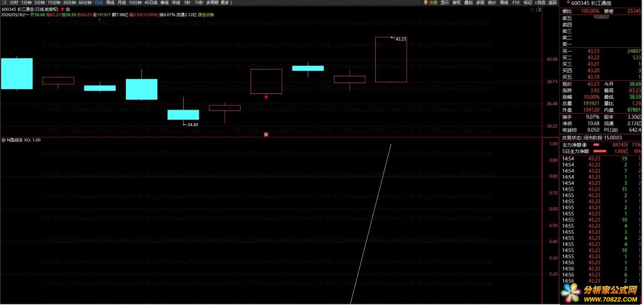
Task: Click the 34.40 low price label on chart
Action: (193, 125)
